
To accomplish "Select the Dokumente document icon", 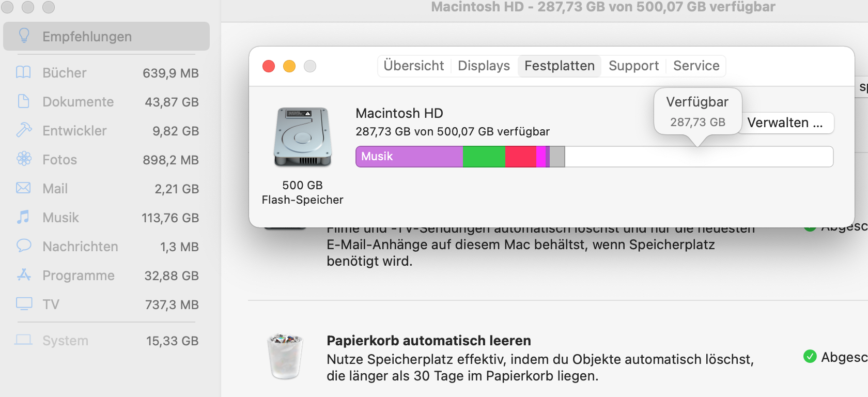I will click(24, 101).
